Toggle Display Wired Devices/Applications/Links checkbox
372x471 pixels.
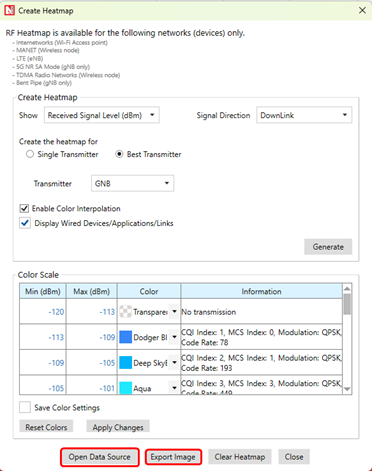(25, 223)
